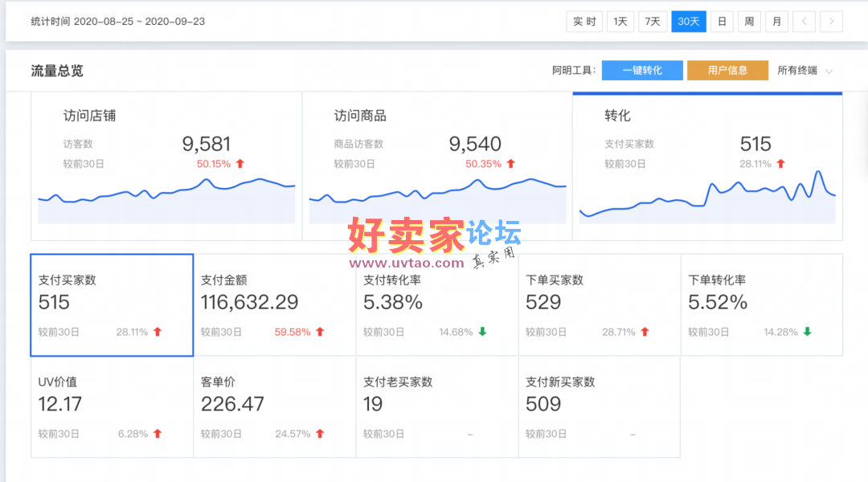
Task: Click red up arrow beside 访客数 50.15%
Action: click(240, 164)
